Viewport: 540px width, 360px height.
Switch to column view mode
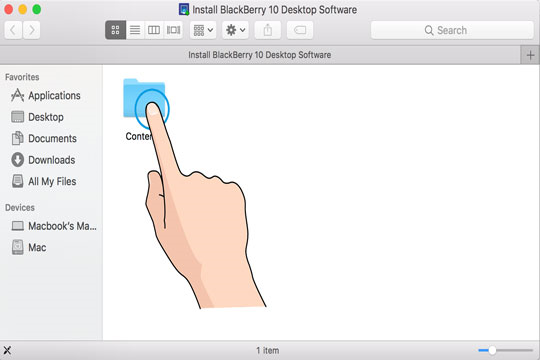pos(154,30)
